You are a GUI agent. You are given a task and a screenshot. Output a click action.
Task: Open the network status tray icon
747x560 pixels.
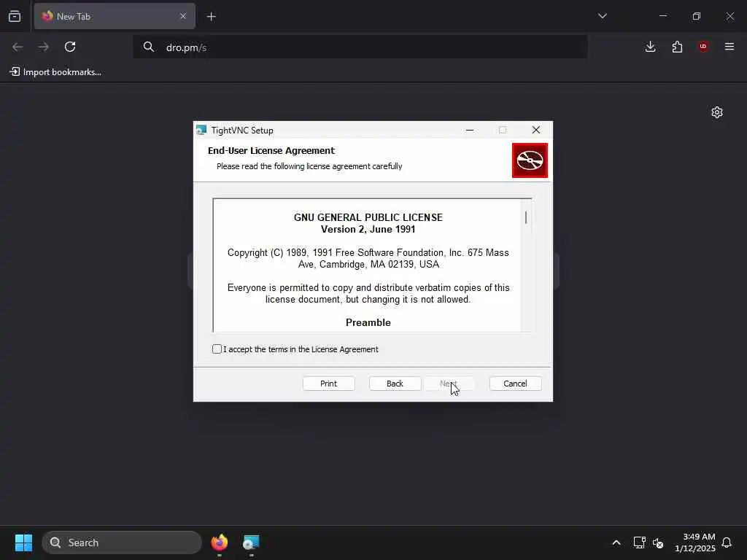tap(639, 542)
